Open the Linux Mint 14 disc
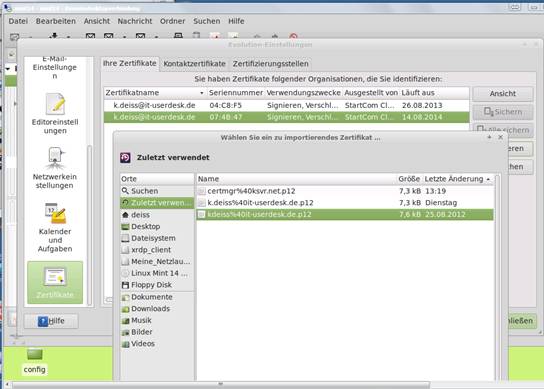The height and width of the screenshot is (389, 544). [x=157, y=273]
